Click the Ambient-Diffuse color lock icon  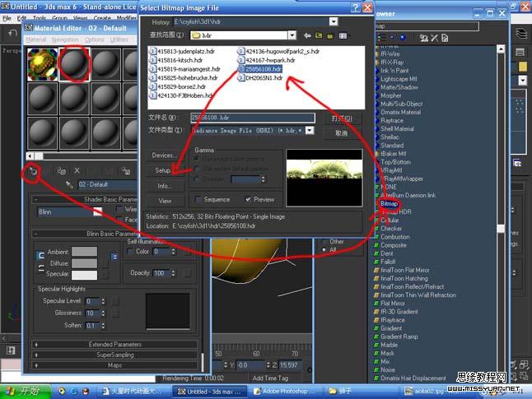coord(40,256)
